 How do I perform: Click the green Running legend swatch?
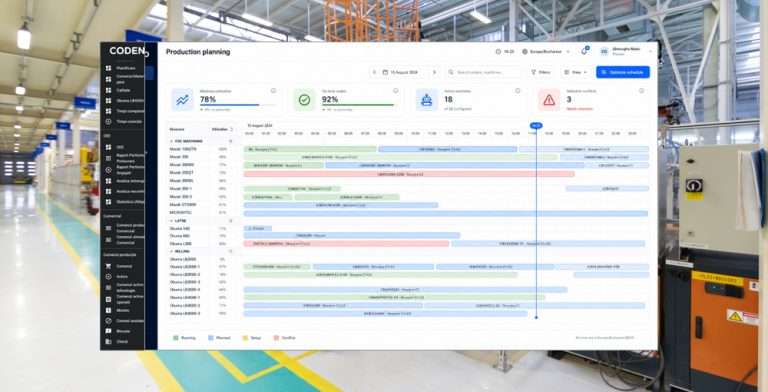pyautogui.click(x=176, y=338)
